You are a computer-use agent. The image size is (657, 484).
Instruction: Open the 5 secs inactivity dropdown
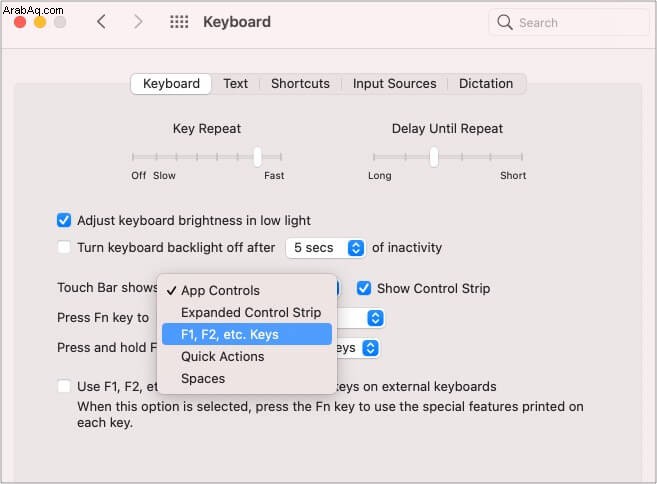[326, 248]
